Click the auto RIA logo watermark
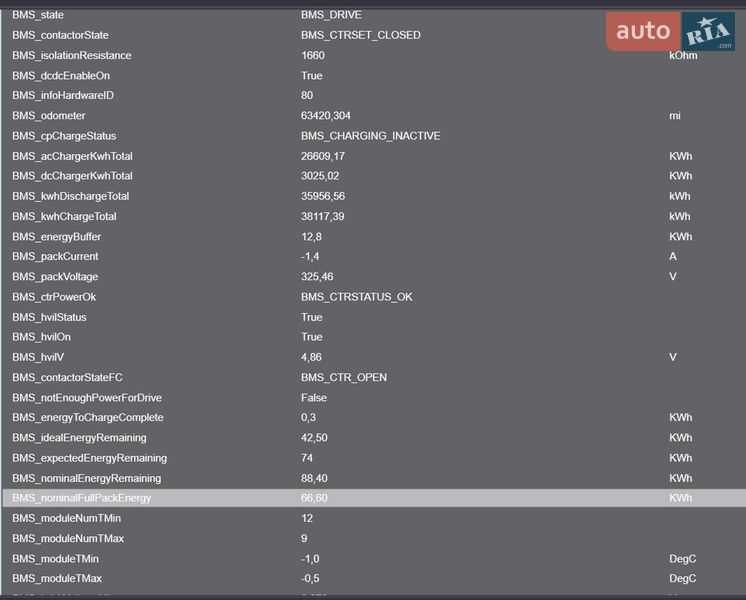 point(670,32)
